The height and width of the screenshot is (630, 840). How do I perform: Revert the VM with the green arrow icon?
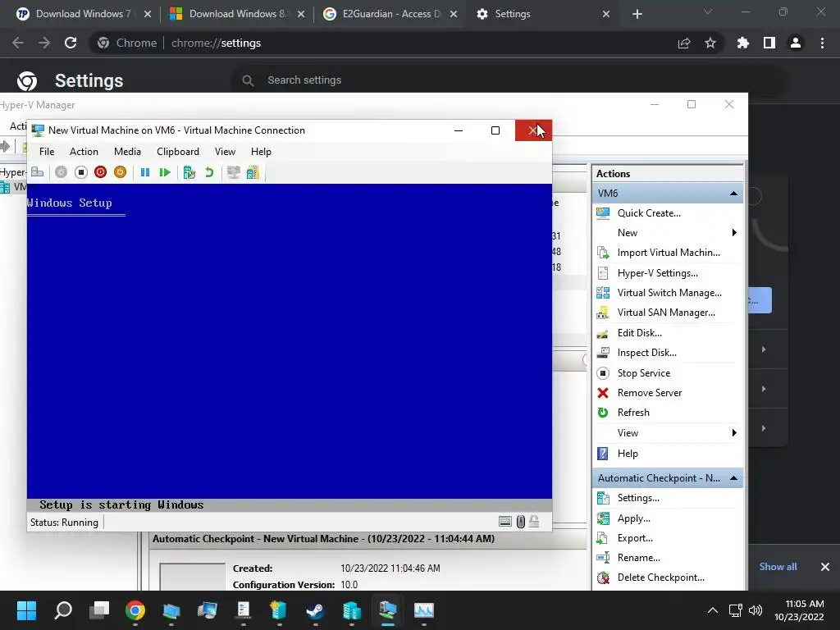[x=209, y=172]
